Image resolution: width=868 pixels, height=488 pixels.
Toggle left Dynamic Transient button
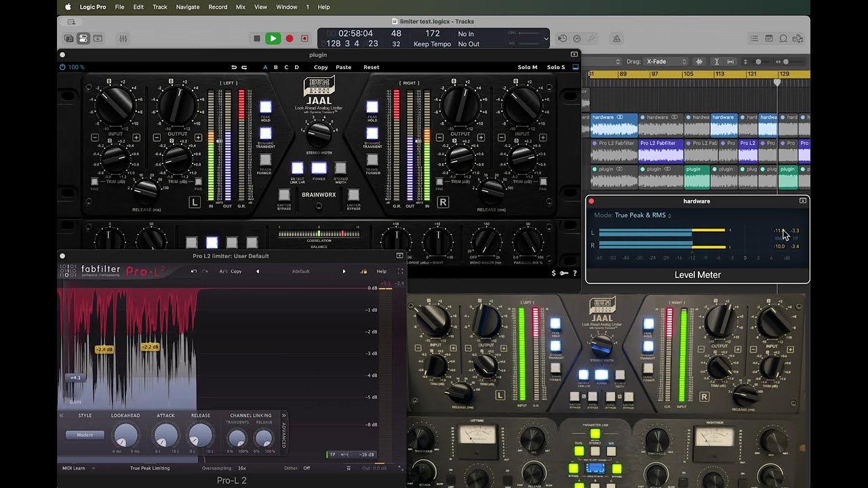[265, 134]
